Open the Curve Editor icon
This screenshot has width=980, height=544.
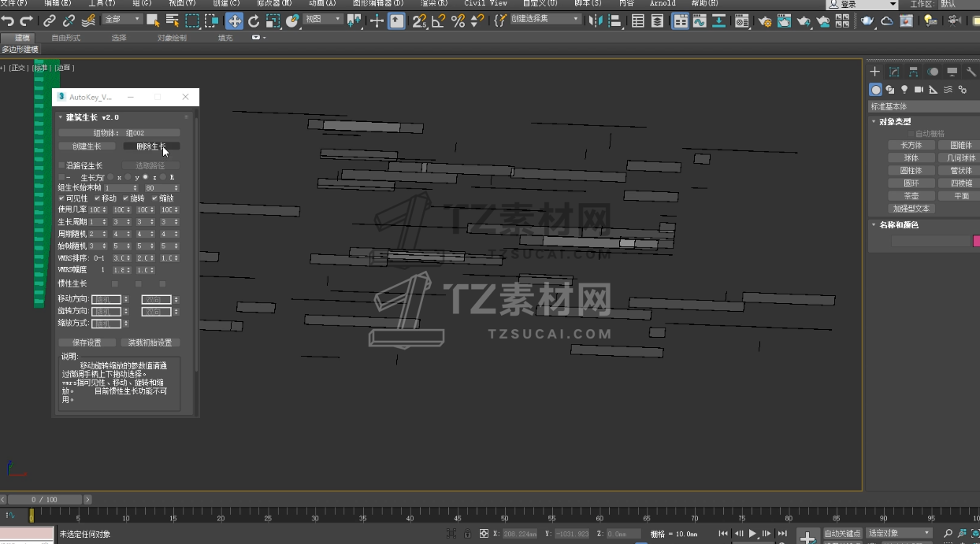699,21
